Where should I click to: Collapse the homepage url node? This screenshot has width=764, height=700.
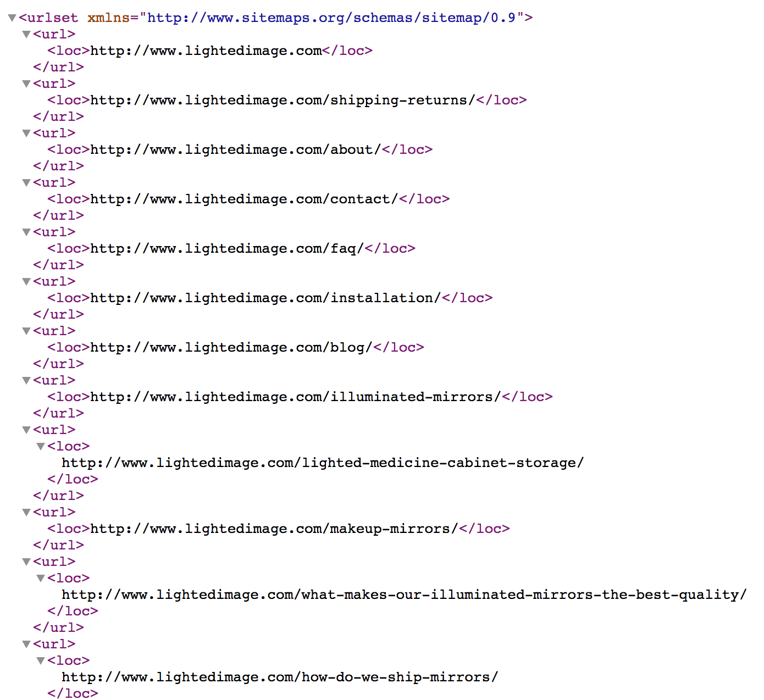(x=25, y=34)
